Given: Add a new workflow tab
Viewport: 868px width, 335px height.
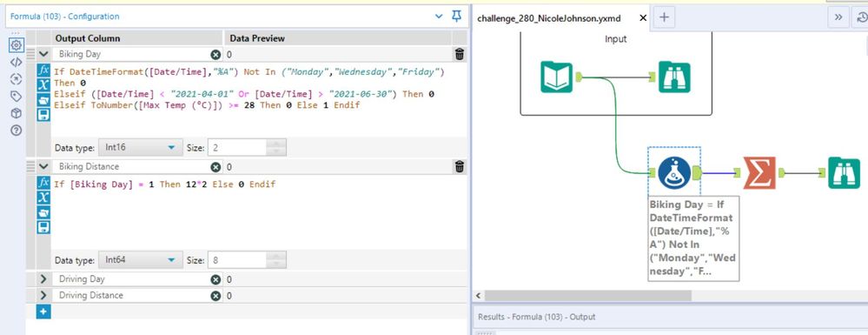Looking at the screenshot, I should (665, 17).
